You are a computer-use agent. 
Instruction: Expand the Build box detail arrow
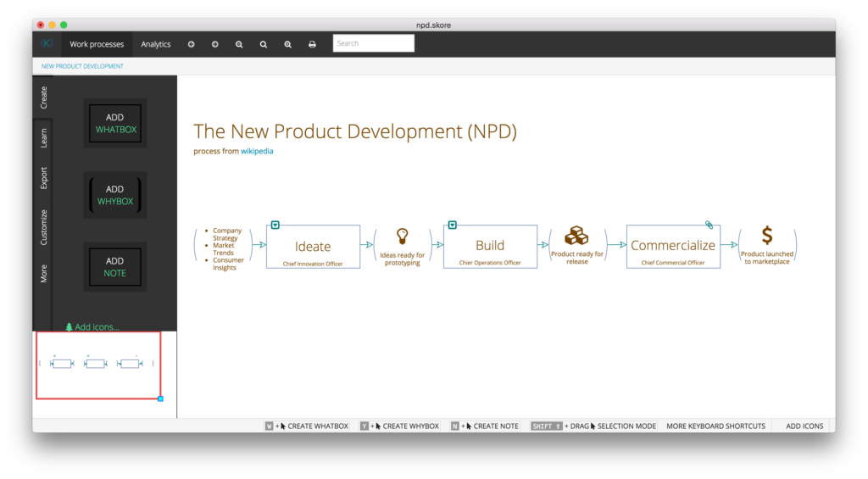(x=453, y=225)
